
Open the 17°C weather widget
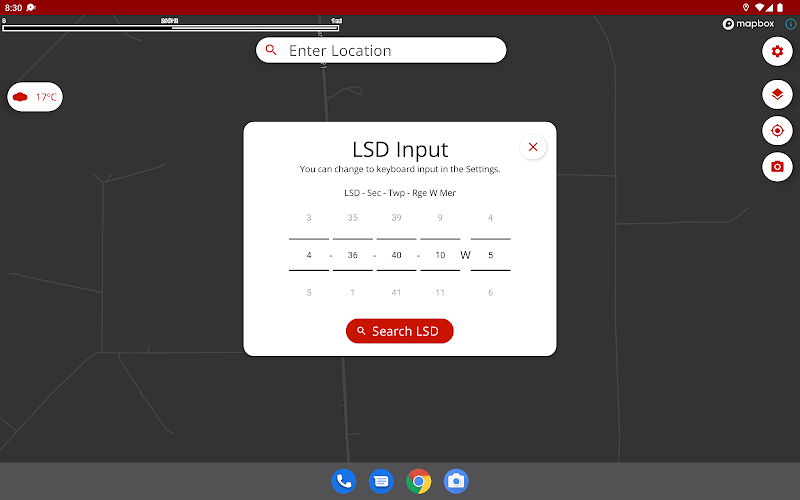coord(35,97)
